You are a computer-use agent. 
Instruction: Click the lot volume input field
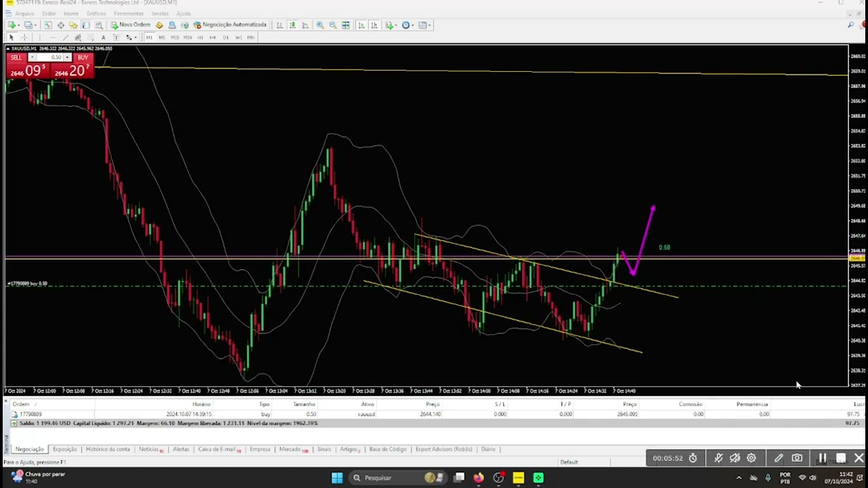[x=50, y=58]
